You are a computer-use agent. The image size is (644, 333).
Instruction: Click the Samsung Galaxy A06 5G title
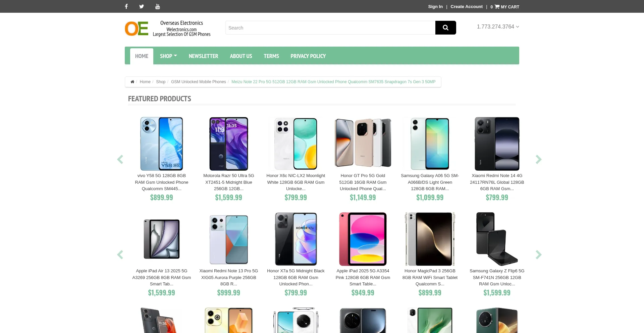click(430, 182)
